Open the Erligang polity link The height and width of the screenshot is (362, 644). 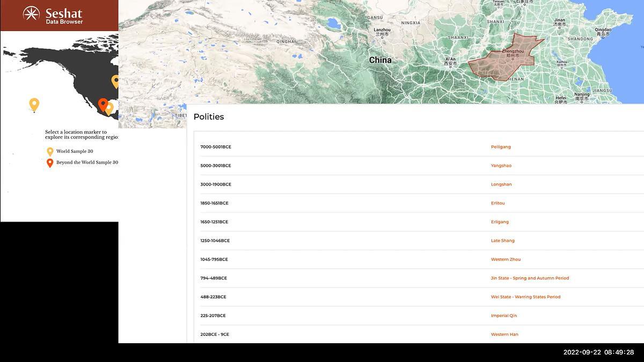(500, 222)
